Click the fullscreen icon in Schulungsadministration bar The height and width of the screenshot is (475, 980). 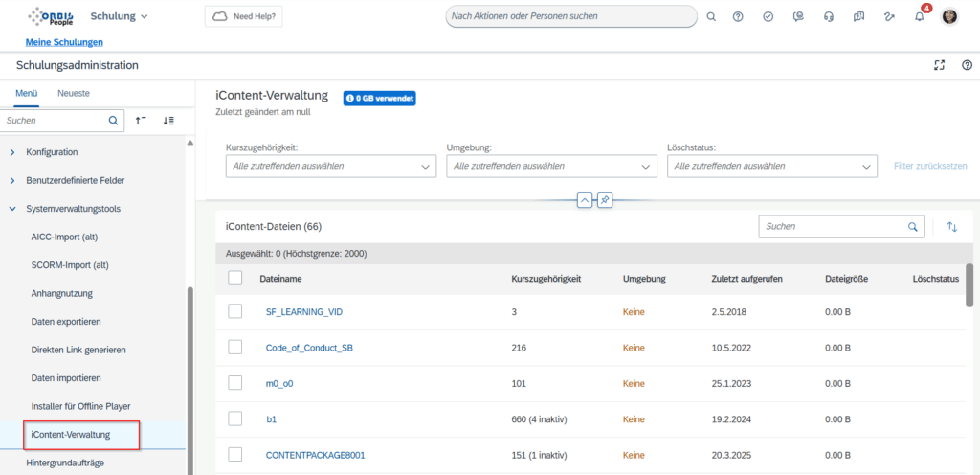point(939,65)
